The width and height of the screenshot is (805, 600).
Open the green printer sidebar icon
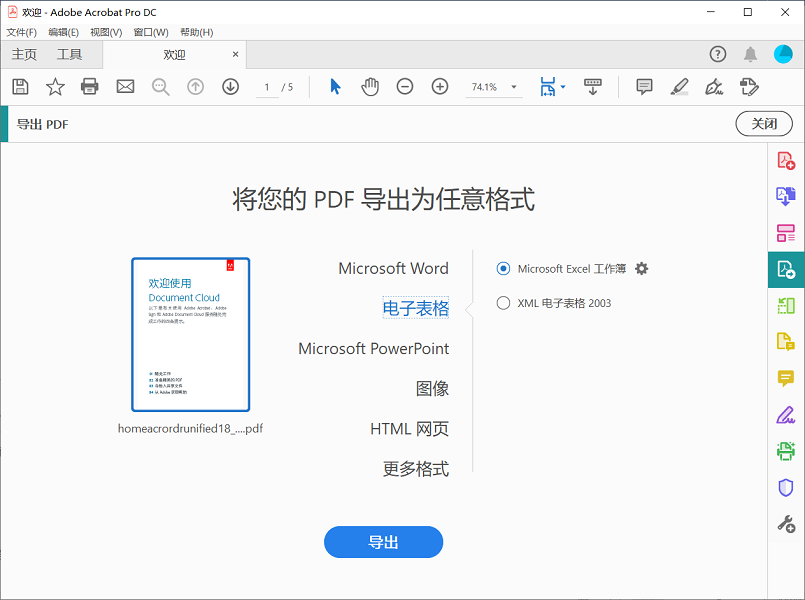point(786,451)
